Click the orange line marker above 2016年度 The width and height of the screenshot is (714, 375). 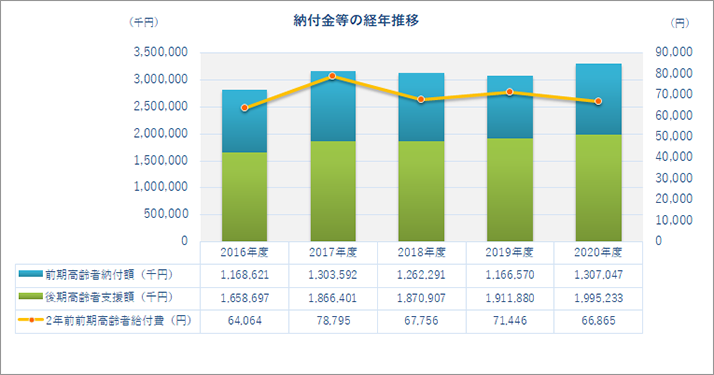(245, 108)
